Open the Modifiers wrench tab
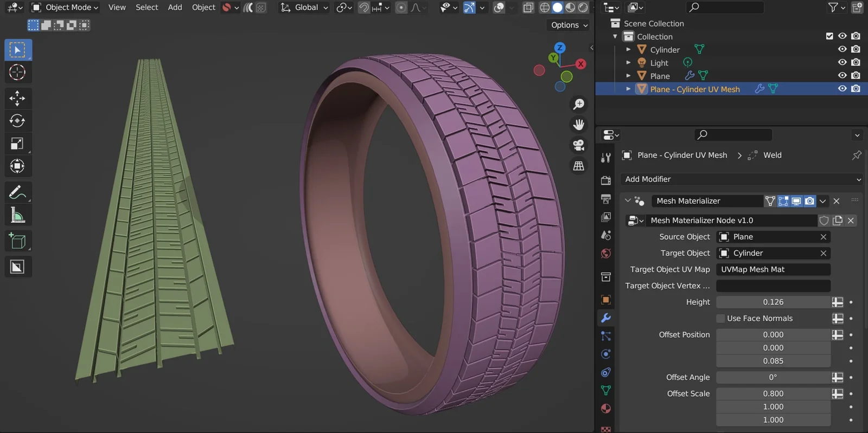Image resolution: width=868 pixels, height=433 pixels. coord(606,318)
